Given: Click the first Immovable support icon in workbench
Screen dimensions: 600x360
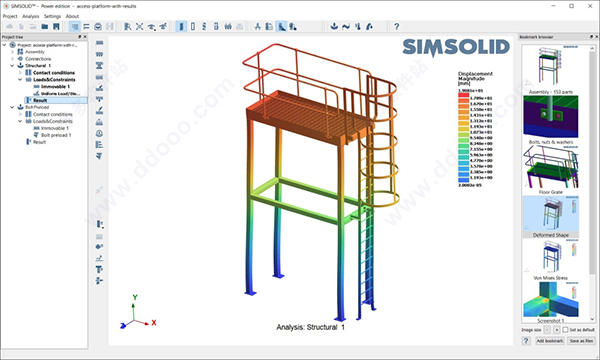Looking at the screenshot, I should 99,43.
